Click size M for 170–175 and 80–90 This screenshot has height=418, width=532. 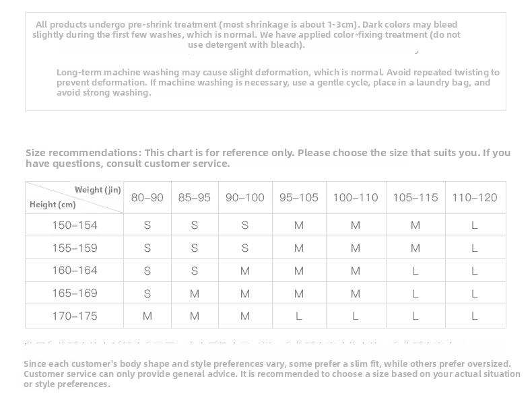147,316
